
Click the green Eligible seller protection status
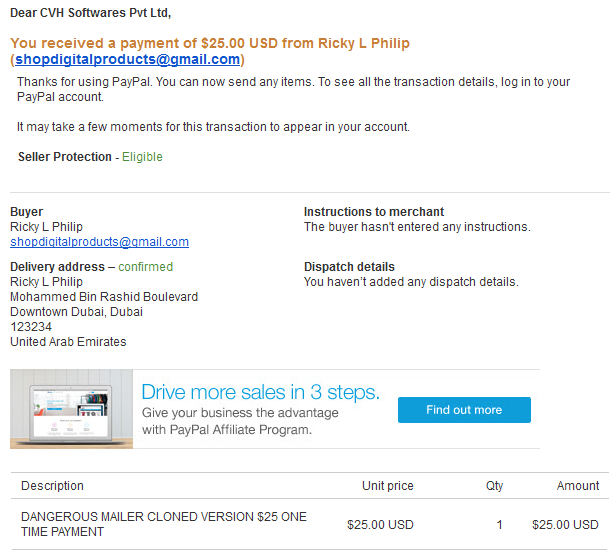pos(142,157)
